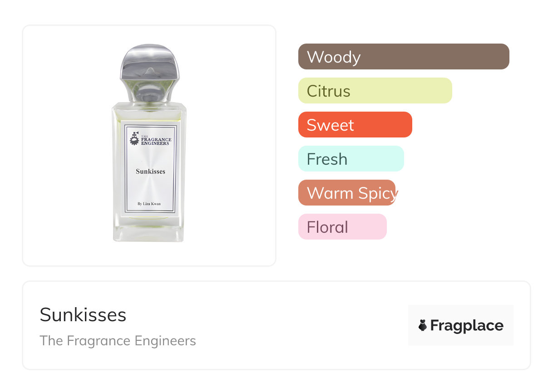Choose the orange Sweet accord bar
This screenshot has height=392, width=553.
355,125
